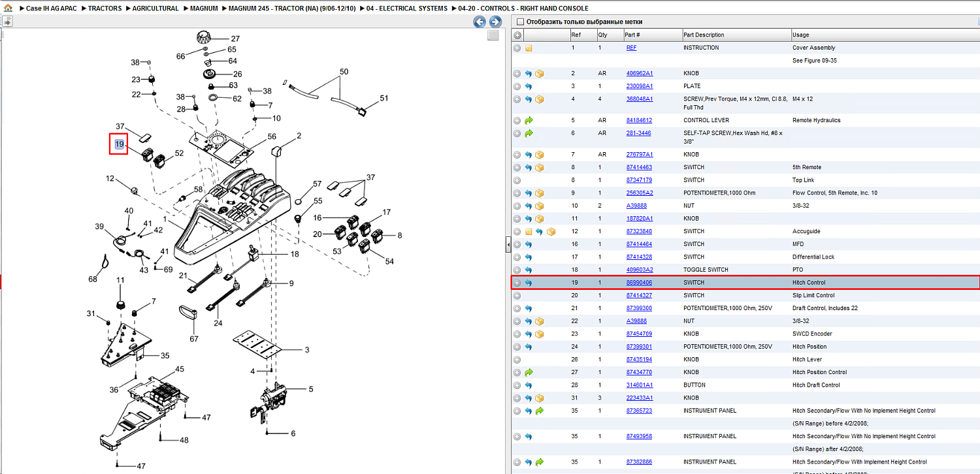The image size is (980, 474).
Task: Click the square button at diagram top-right corner
Action: click(493, 35)
